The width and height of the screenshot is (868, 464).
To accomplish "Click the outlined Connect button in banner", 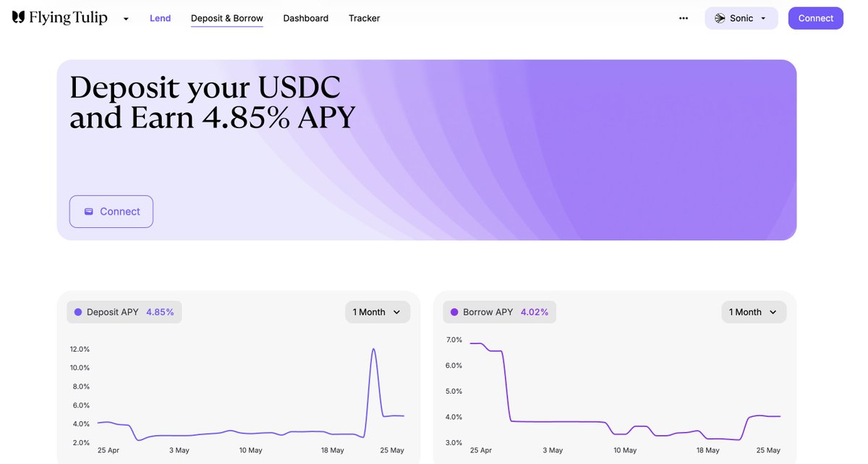I will pyautogui.click(x=111, y=211).
